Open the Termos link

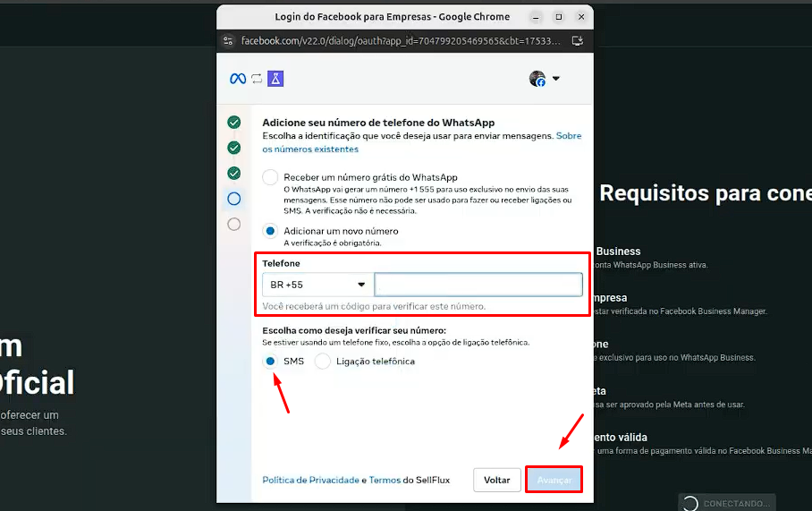(385, 481)
